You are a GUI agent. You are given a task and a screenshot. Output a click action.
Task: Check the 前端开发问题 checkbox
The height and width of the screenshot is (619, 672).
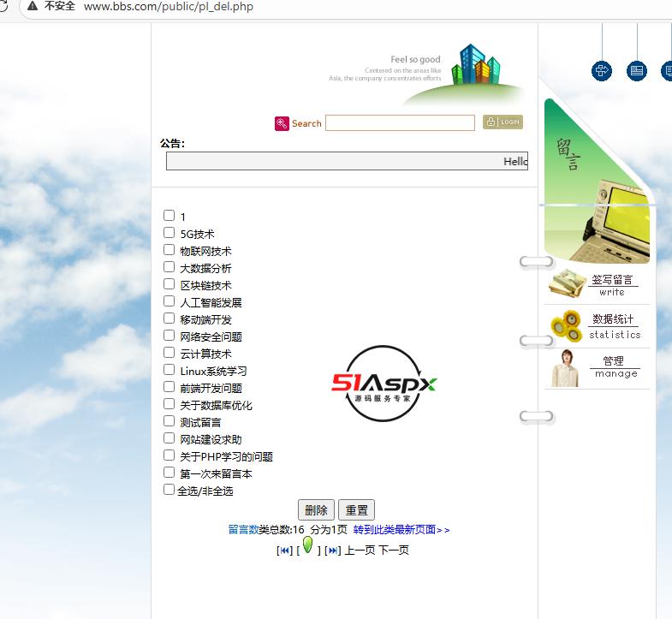coord(169,387)
